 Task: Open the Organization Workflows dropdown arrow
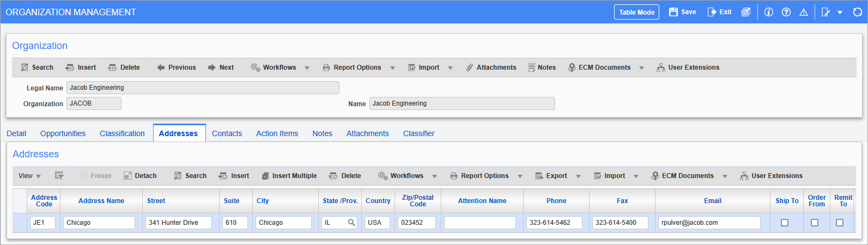pos(307,68)
